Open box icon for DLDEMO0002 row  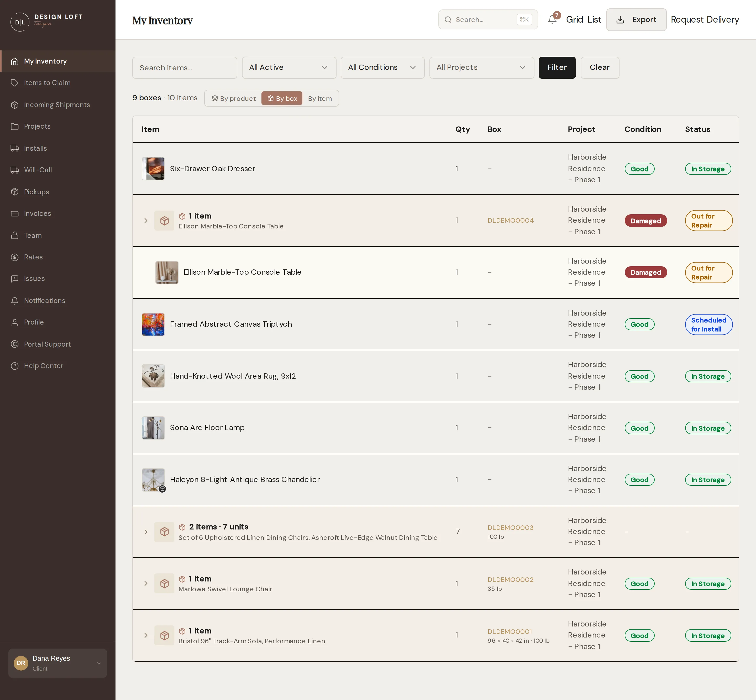(x=164, y=583)
